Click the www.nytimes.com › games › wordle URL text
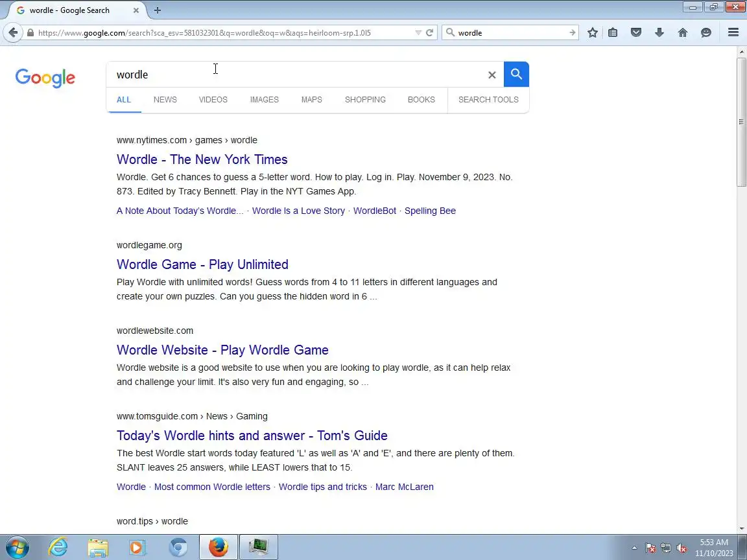This screenshot has height=560, width=747. pos(187,141)
